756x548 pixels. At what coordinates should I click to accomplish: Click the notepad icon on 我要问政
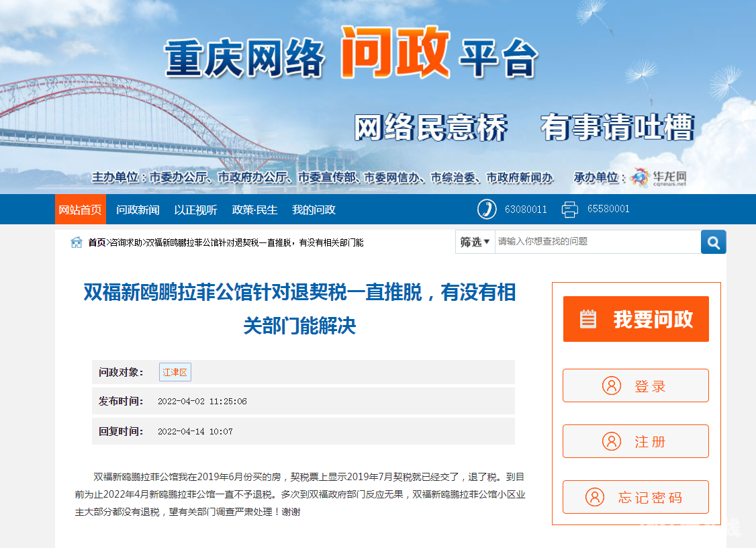[587, 319]
